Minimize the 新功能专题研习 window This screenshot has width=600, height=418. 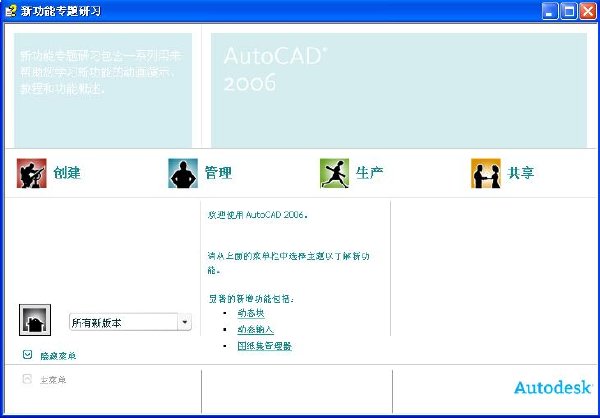tap(550, 11)
